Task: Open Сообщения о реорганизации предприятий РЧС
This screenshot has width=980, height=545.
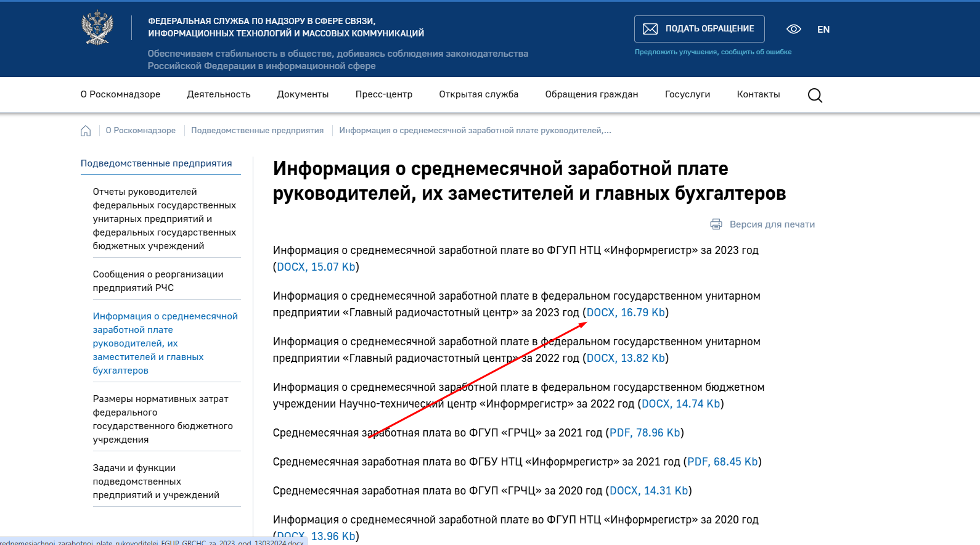Action: [x=158, y=281]
